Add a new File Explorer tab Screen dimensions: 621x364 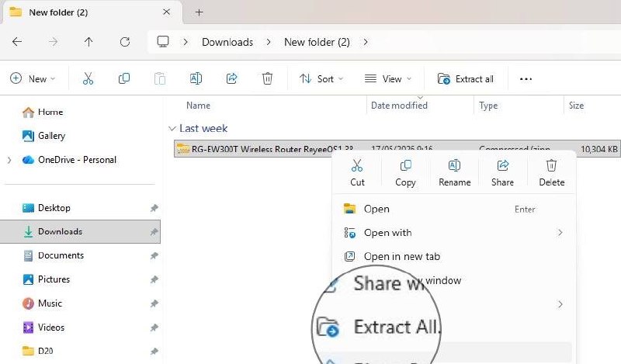click(199, 12)
